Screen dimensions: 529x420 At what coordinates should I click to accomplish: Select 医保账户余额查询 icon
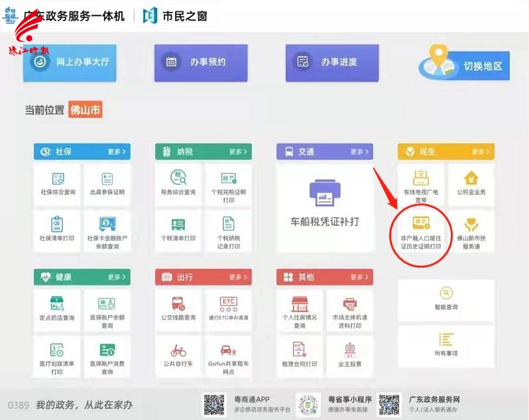pos(107,303)
